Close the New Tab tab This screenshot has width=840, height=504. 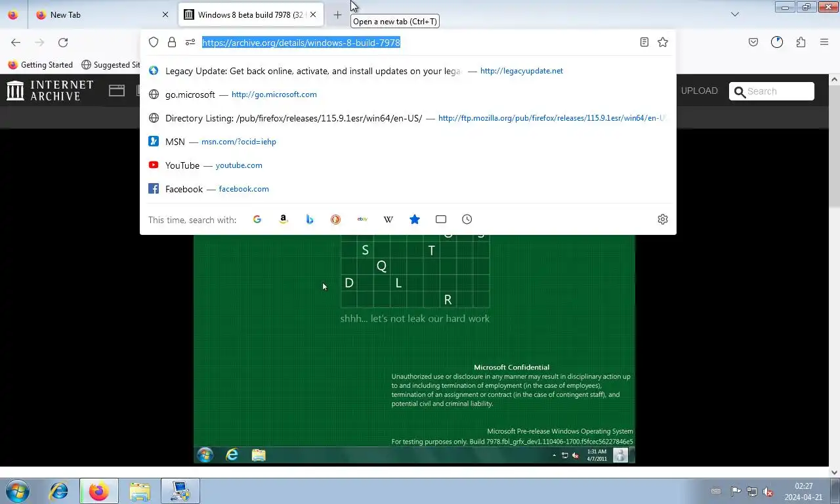pyautogui.click(x=165, y=14)
